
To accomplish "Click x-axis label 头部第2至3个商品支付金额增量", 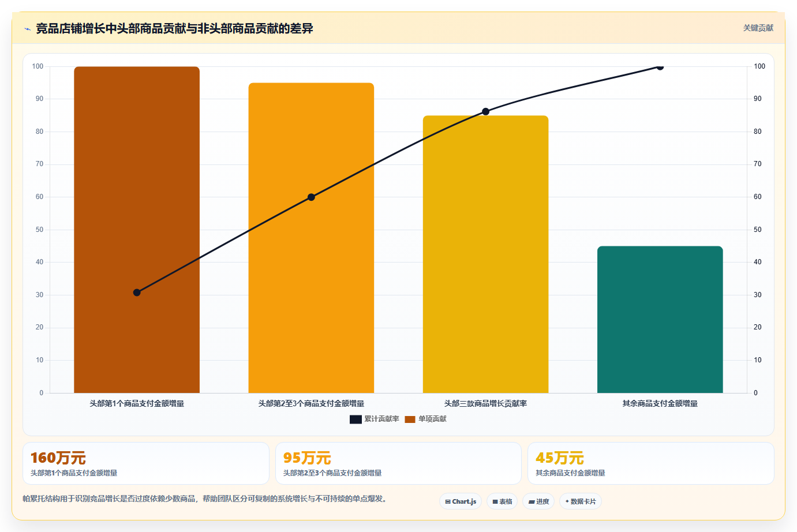I will click(311, 403).
